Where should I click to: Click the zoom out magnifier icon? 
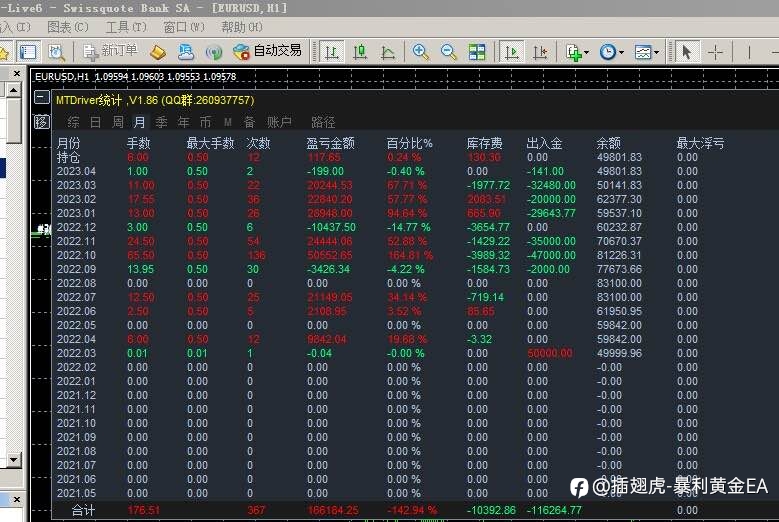(x=449, y=52)
